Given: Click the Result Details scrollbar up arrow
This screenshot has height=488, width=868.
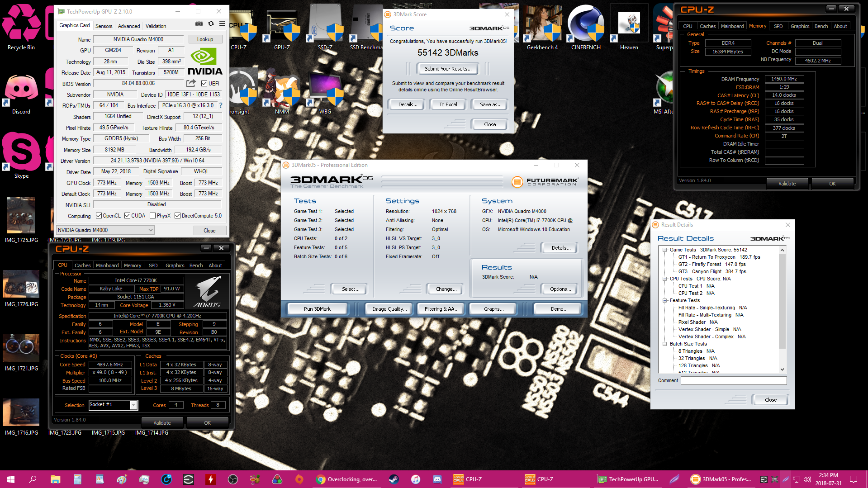Looking at the screenshot, I should 782,250.
